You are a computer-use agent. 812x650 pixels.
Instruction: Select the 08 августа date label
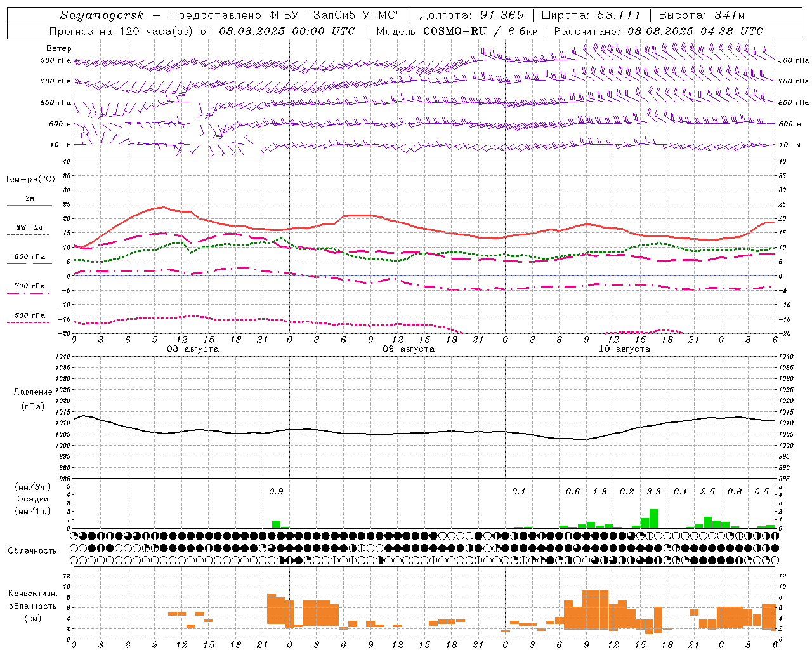point(193,349)
